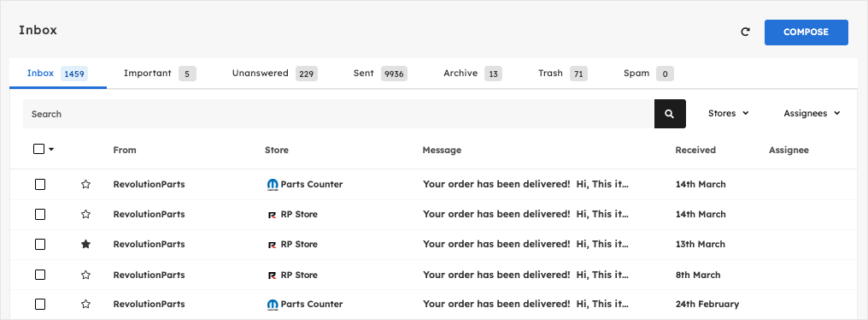868x320 pixels.
Task: Click the From column header
Action: tap(125, 150)
